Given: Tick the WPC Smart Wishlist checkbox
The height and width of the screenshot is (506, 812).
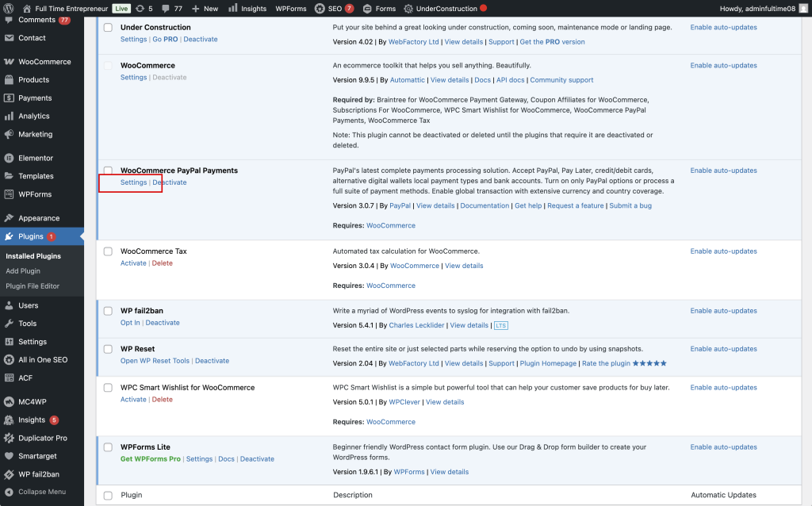Looking at the screenshot, I should (108, 387).
